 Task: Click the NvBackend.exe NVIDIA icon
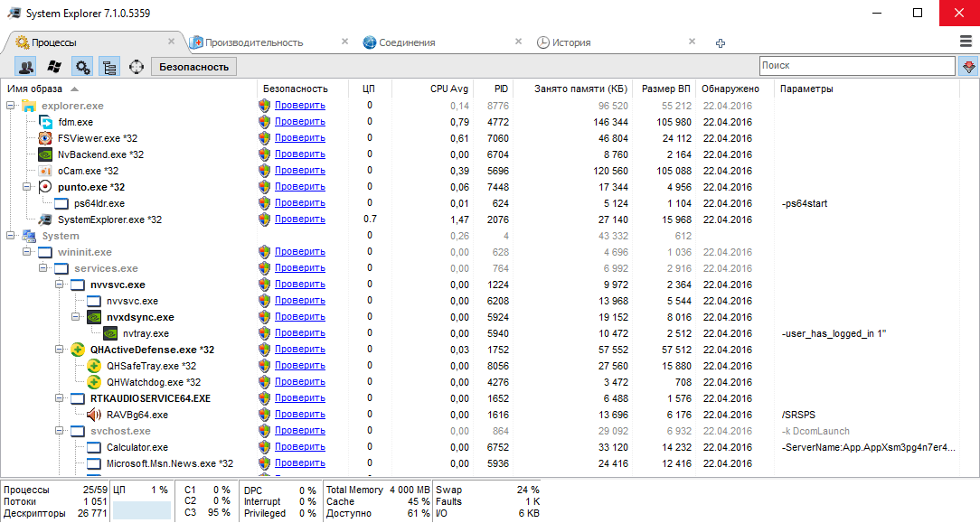(x=45, y=154)
